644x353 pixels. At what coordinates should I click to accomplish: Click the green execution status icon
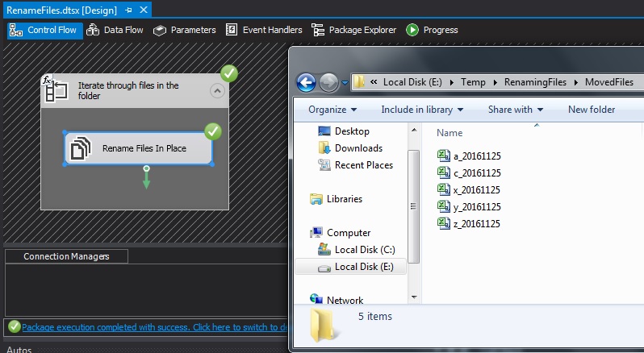coord(15,326)
